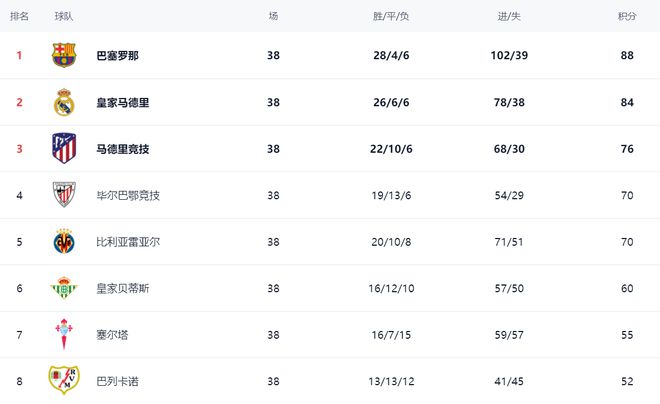Image resolution: width=660 pixels, height=404 pixels.
Task: Click the Athletic Bilbao club crest
Action: point(64,195)
